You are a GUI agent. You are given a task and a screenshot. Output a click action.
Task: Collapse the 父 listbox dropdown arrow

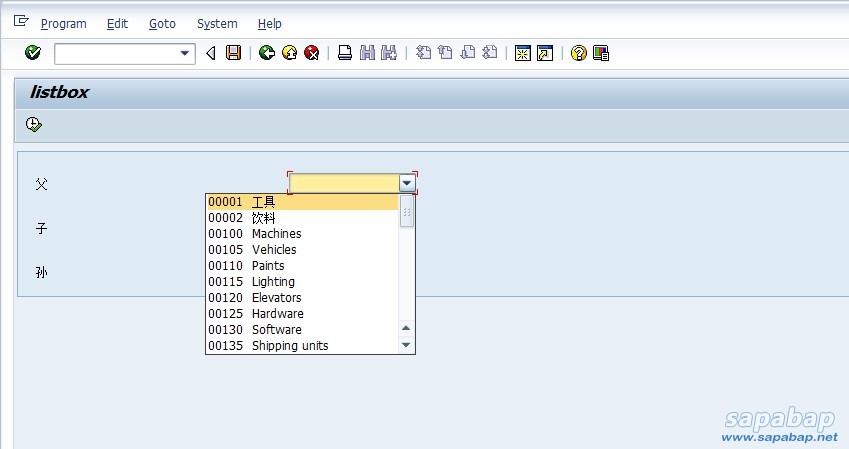point(407,184)
